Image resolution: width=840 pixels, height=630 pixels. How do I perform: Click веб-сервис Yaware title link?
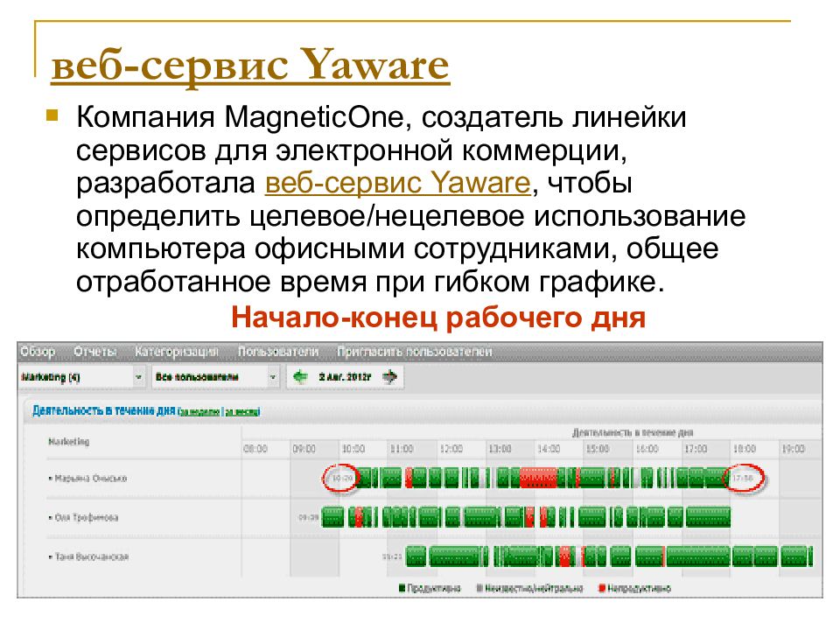(250, 65)
